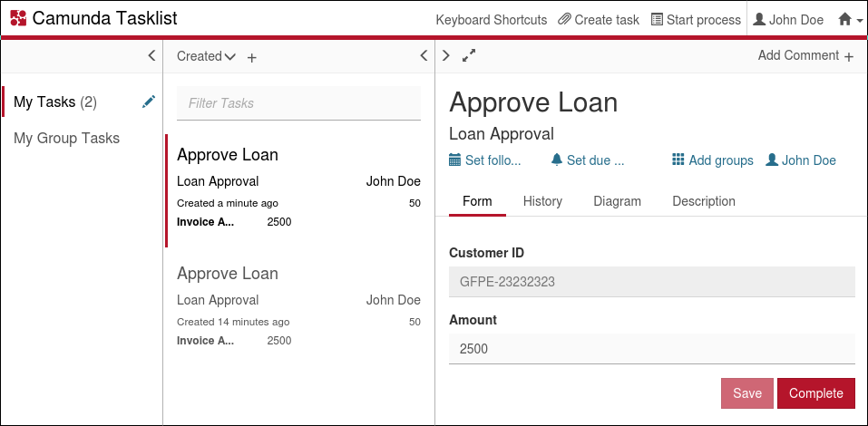Click the Amount input field
868x426 pixels.
pyautogui.click(x=652, y=349)
